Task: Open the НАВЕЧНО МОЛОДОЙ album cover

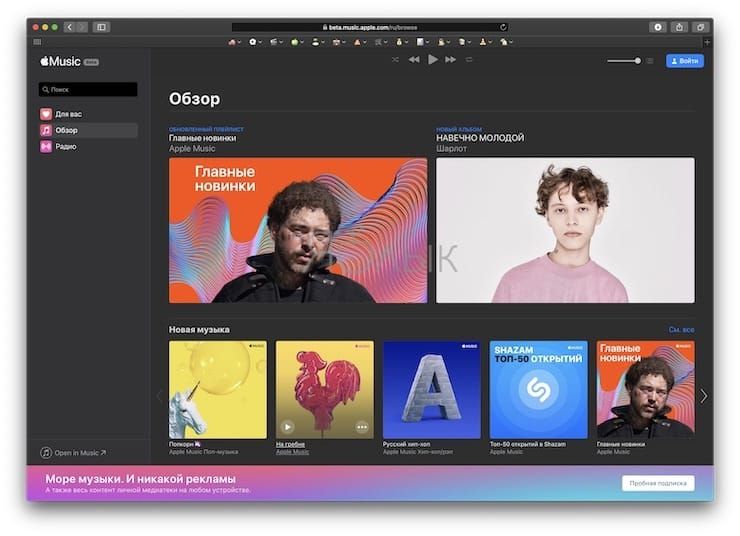Action: tap(565, 230)
